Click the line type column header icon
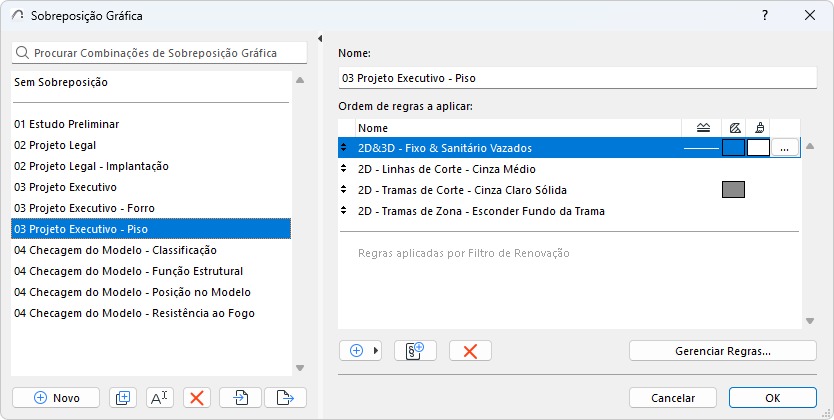This screenshot has height=420, width=834. click(703, 127)
